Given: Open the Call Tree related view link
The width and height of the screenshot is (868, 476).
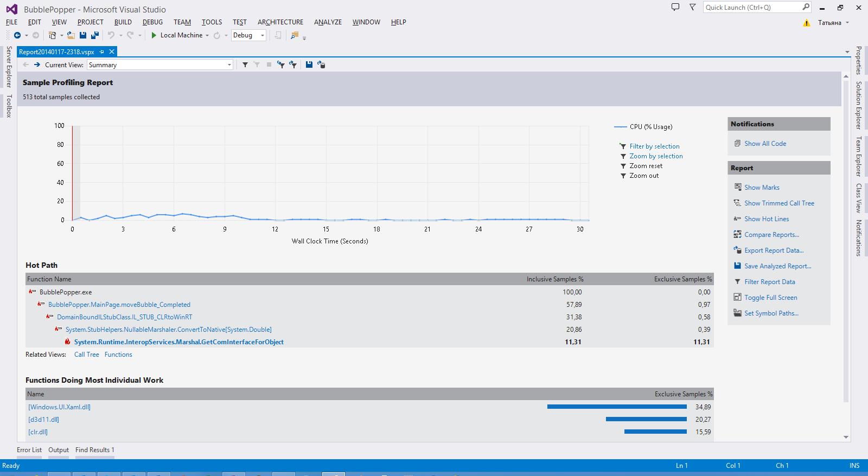Looking at the screenshot, I should click(87, 355).
